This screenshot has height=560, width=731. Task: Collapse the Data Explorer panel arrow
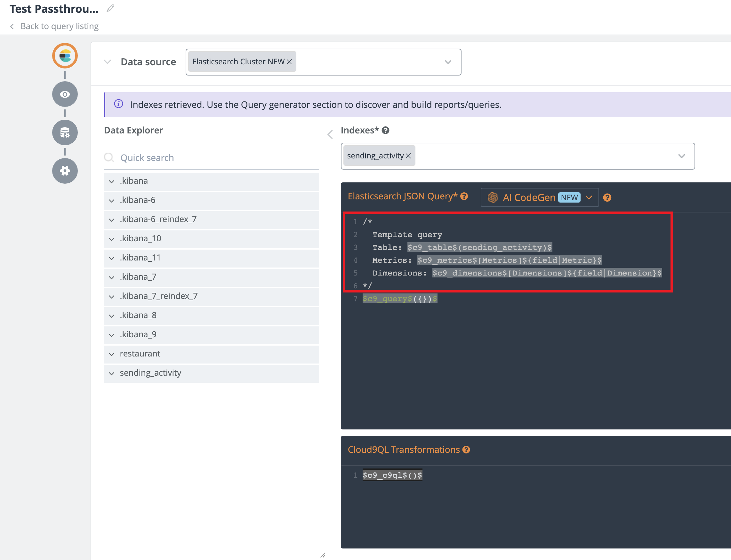[330, 134]
